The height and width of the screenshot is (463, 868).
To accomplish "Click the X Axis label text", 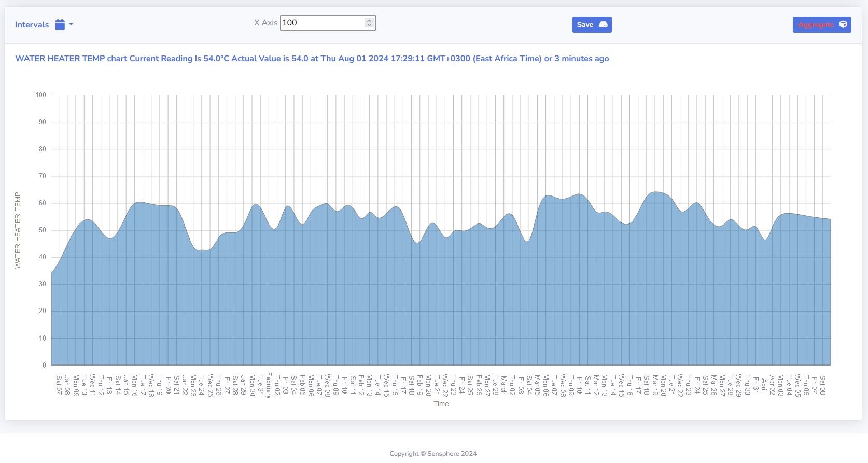I will click(x=265, y=23).
